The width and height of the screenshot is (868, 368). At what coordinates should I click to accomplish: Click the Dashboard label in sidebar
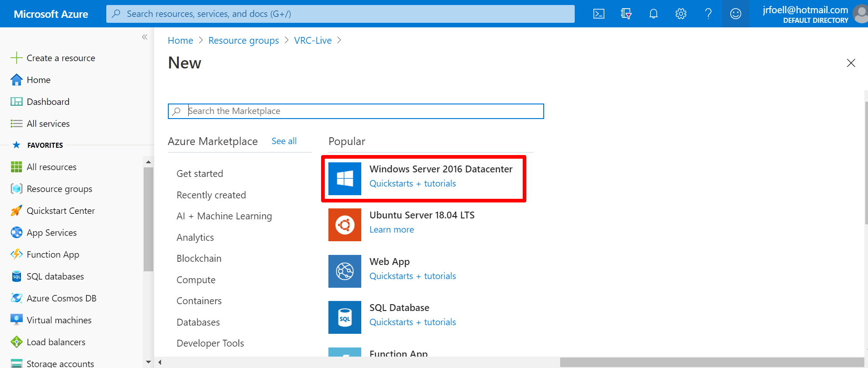[x=48, y=102]
